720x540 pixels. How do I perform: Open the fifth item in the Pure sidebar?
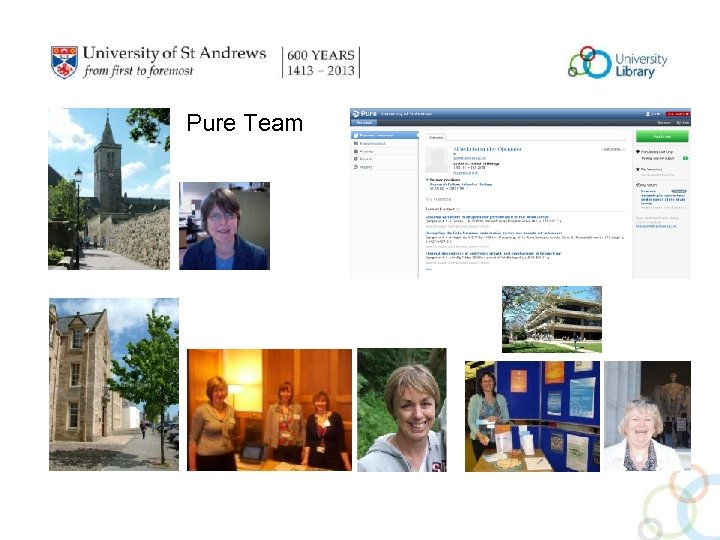tap(385, 167)
